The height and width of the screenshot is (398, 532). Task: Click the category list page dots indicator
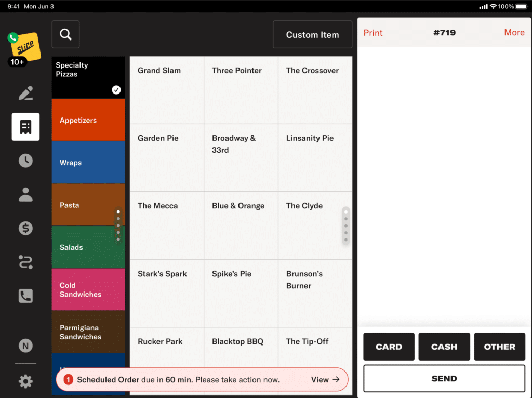(x=118, y=225)
